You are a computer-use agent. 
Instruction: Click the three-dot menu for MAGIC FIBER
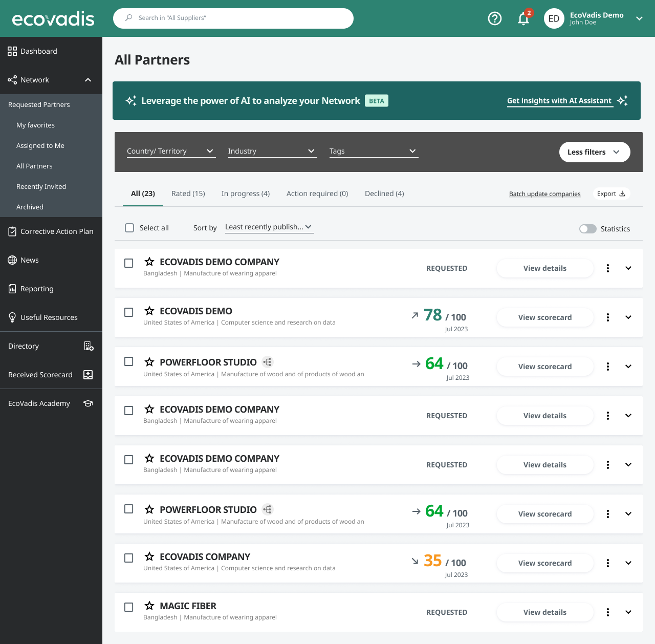607,612
